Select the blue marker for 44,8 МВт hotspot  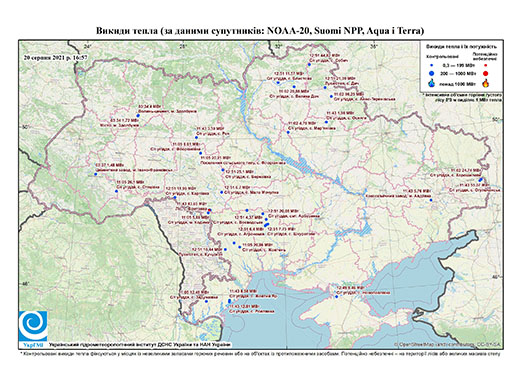pos(309,65)
